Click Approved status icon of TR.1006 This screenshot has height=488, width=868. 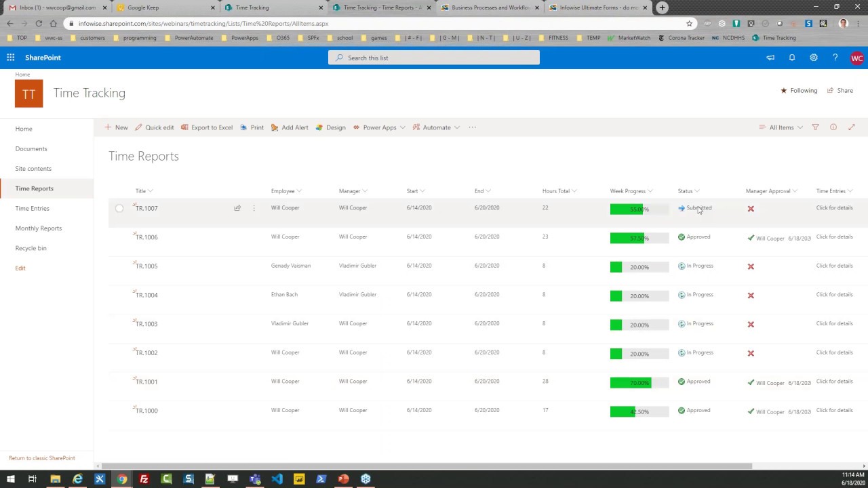tap(682, 237)
